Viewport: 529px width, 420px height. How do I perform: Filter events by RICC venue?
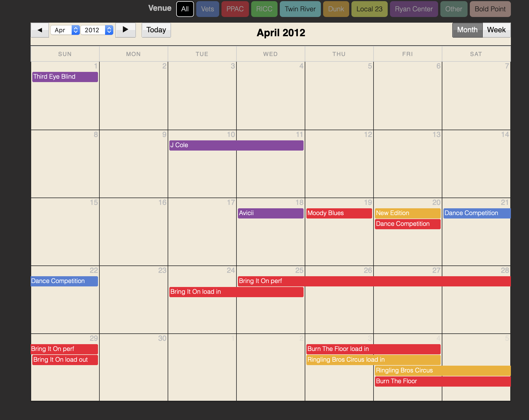[264, 9]
